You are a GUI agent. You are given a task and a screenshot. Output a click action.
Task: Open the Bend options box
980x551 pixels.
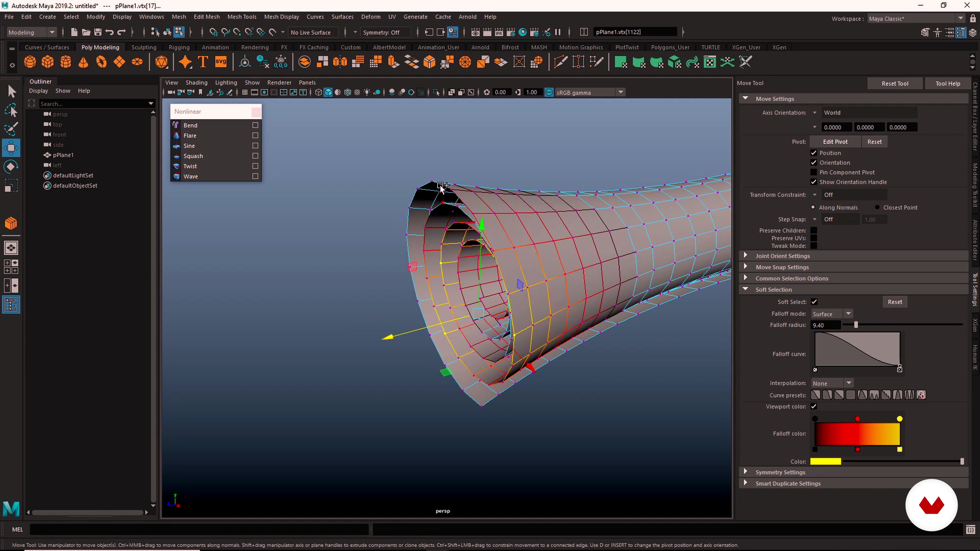click(x=255, y=125)
